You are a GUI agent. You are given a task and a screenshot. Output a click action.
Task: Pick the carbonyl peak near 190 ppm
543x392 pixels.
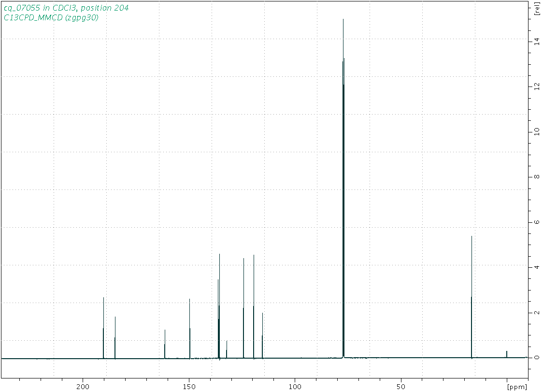(x=103, y=328)
